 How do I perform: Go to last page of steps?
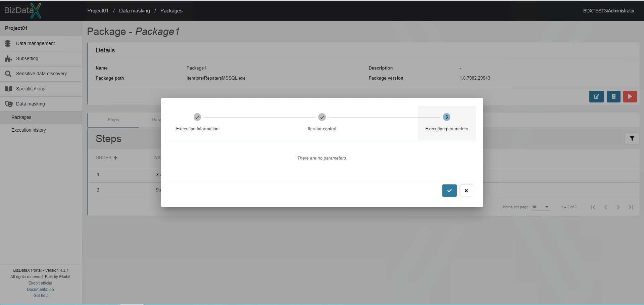[x=631, y=207]
